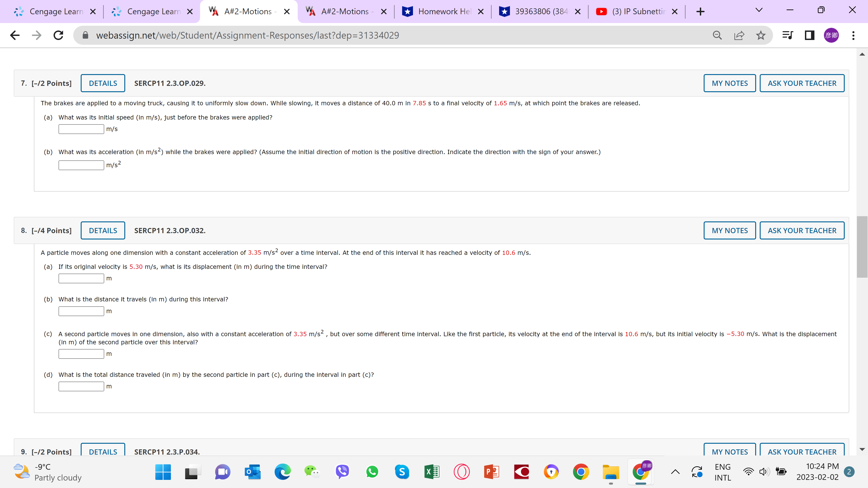The height and width of the screenshot is (488, 868).
Task: Click the initial speed answer box
Action: 81,129
